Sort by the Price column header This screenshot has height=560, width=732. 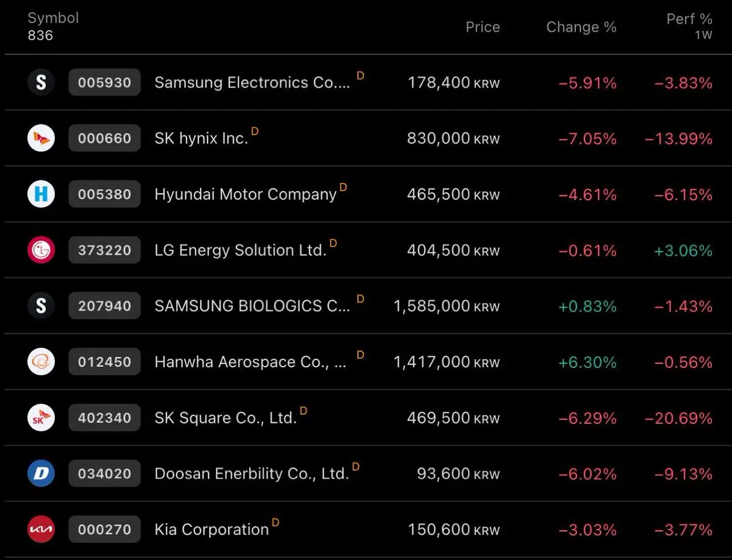pyautogui.click(x=483, y=27)
